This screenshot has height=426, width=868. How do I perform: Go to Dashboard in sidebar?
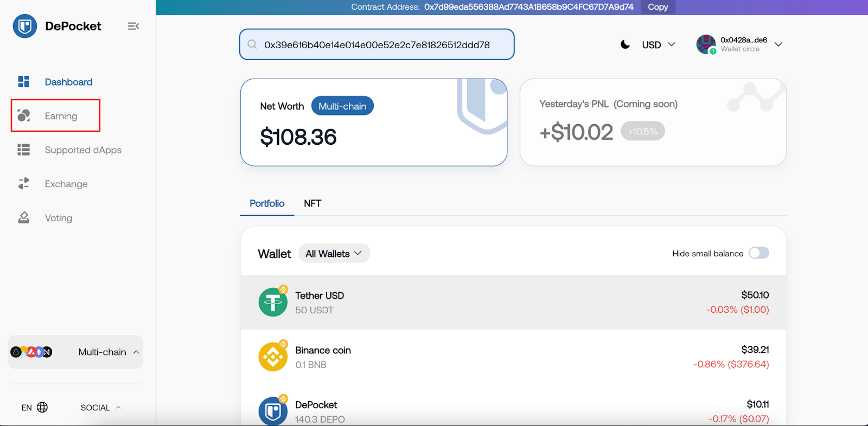point(68,82)
